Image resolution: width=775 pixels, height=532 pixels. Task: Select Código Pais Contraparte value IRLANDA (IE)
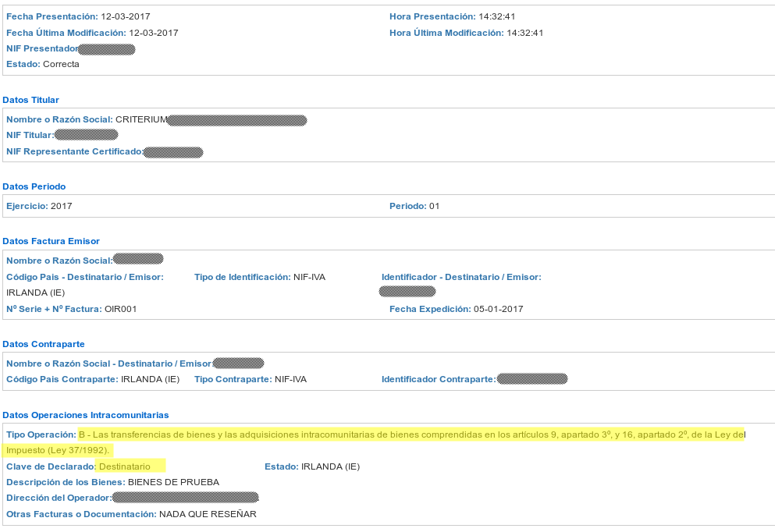(x=151, y=379)
